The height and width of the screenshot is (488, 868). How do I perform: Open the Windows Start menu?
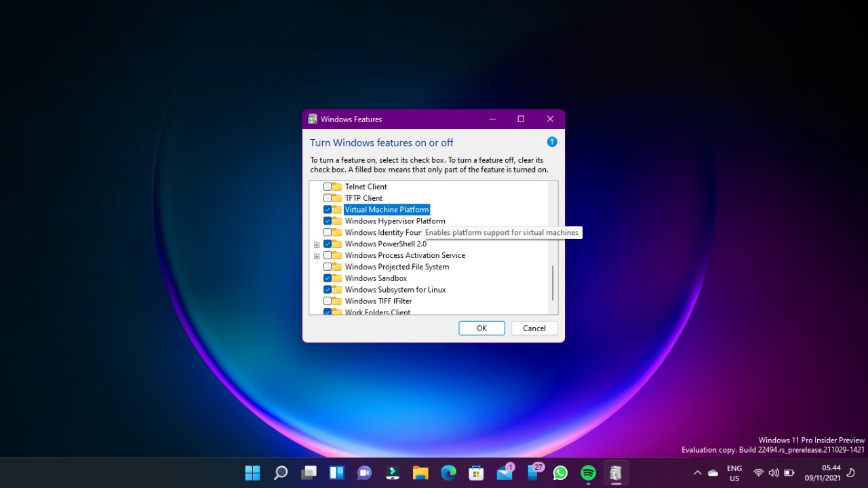(x=252, y=472)
